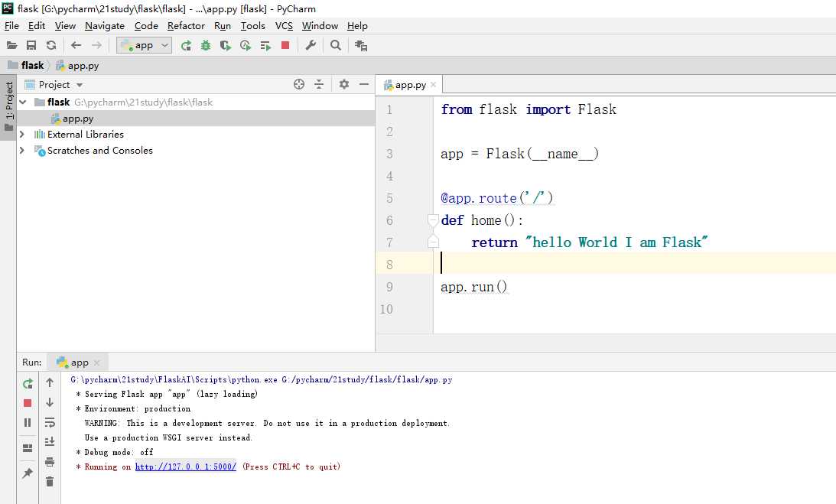Viewport: 836px width, 504px height.
Task: Toggle soft-wrap in the Run console
Action: point(50,422)
